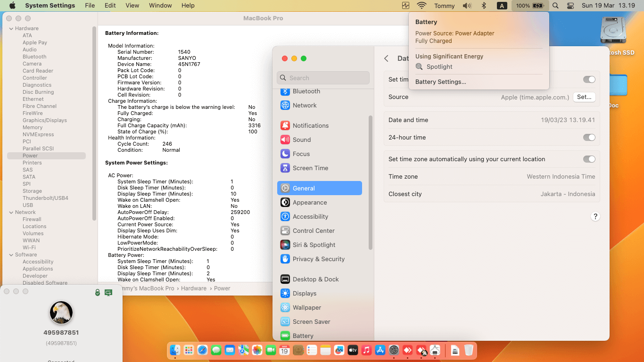Click the question mark help button
644x362 pixels.
tap(595, 216)
